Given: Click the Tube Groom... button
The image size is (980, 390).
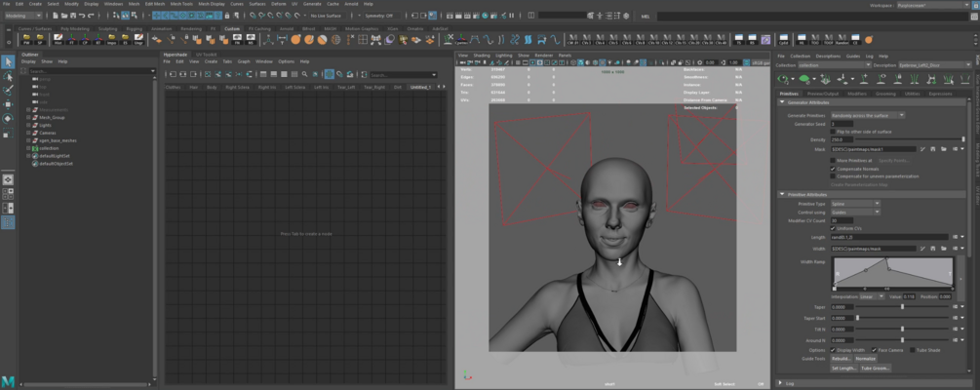Looking at the screenshot, I should [875, 369].
